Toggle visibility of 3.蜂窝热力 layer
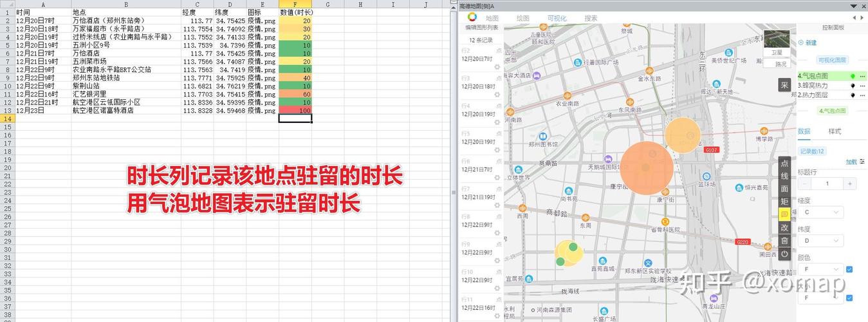The height and width of the screenshot is (322, 868). point(853,85)
